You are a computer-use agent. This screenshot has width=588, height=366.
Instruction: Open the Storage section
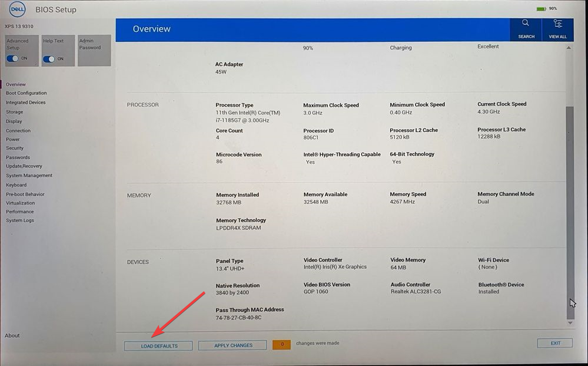pyautogui.click(x=14, y=112)
